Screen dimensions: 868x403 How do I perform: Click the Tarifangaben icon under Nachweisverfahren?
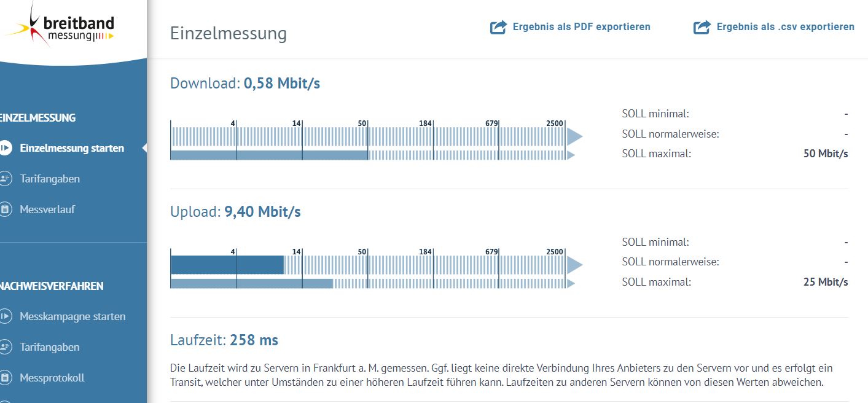pos(5,347)
